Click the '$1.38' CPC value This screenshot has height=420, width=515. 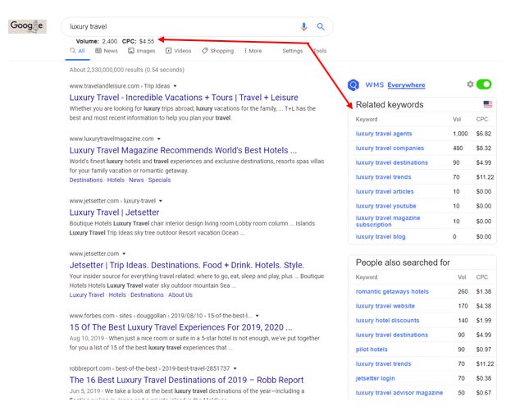click(484, 291)
